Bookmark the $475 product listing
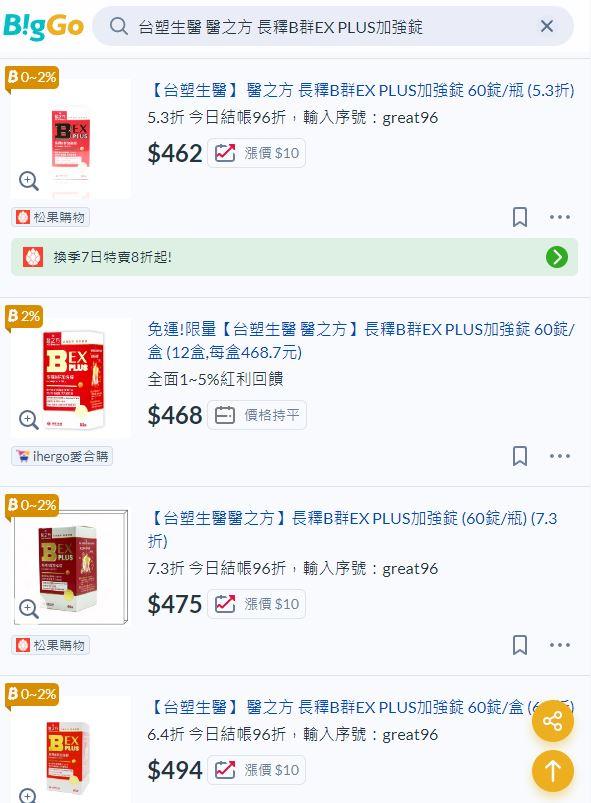591x803 pixels. (x=520, y=645)
